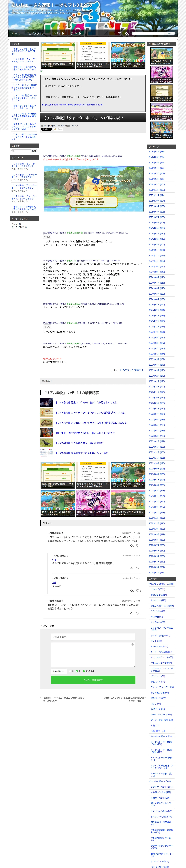Open archive 2026年07月 (48)
This screenshot has width=186, height=868.
click(156, 152)
